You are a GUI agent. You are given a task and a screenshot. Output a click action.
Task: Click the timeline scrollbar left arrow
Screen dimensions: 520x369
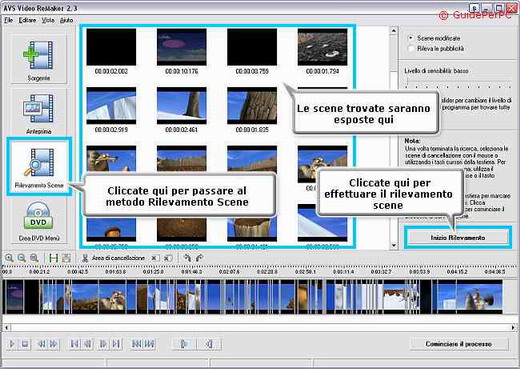pos(6,327)
